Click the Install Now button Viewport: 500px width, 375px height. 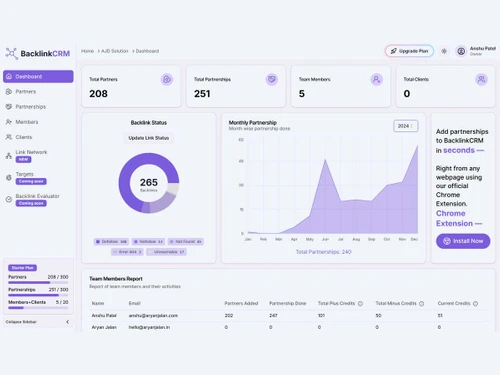point(463,241)
